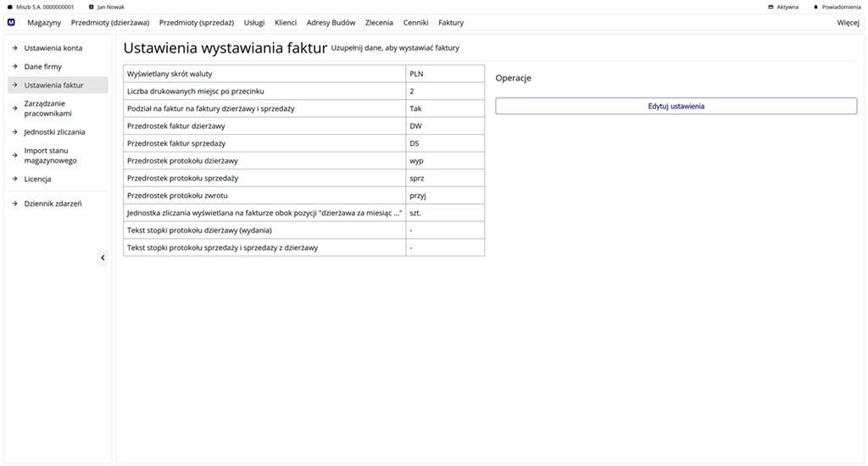The width and height of the screenshot is (868, 466).
Task: Click the user icon beside Jan Nowak
Action: [92, 7]
